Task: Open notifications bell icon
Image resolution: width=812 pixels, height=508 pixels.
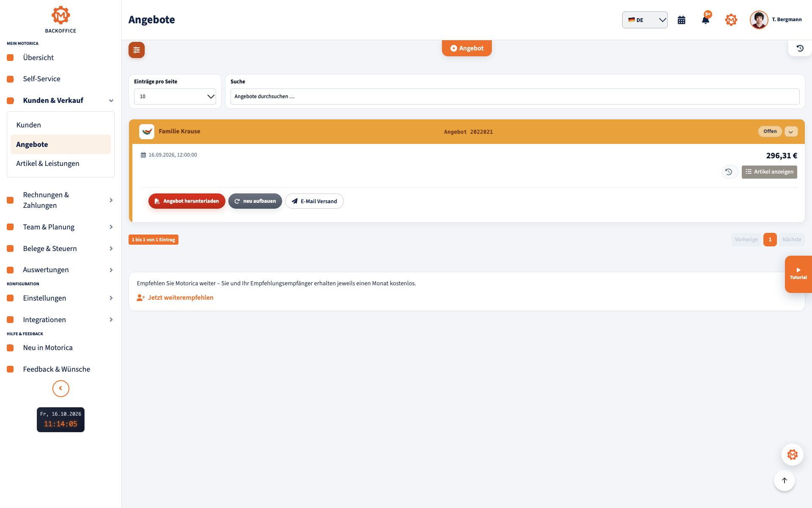Action: [705, 20]
